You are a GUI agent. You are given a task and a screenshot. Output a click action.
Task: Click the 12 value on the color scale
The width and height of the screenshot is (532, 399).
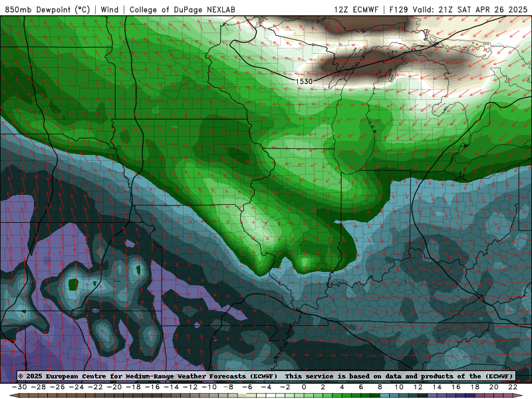(418, 387)
